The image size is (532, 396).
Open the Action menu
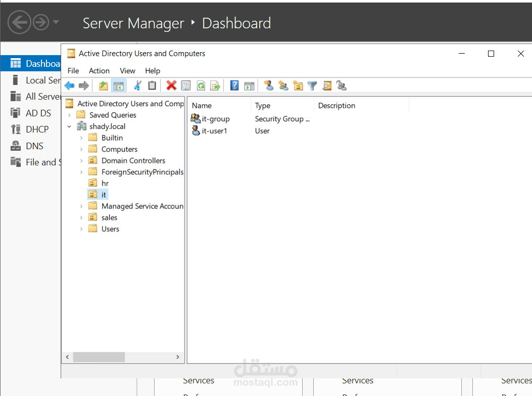[99, 71]
